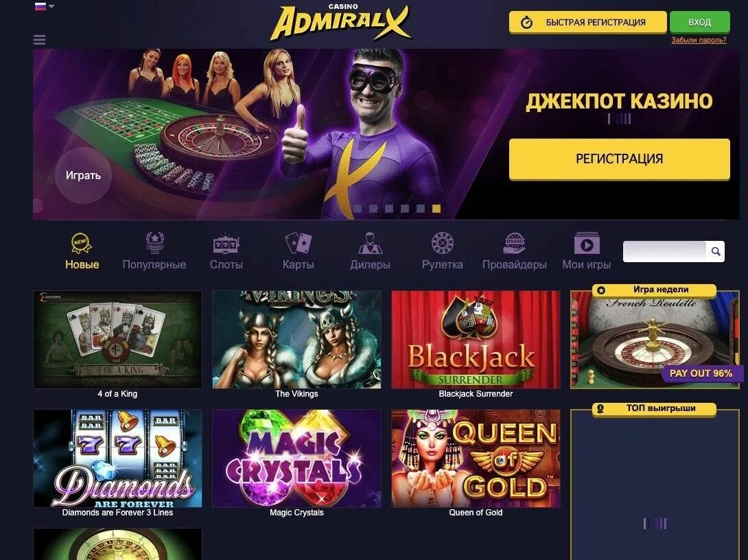Open the Карты playing cards icon
Image resolution: width=748 pixels, height=560 pixels.
(299, 243)
